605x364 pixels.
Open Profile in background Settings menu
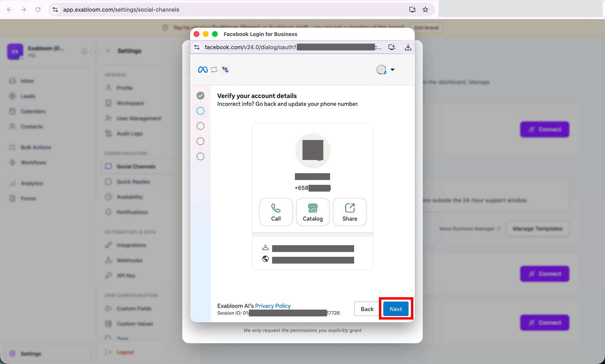tap(124, 88)
